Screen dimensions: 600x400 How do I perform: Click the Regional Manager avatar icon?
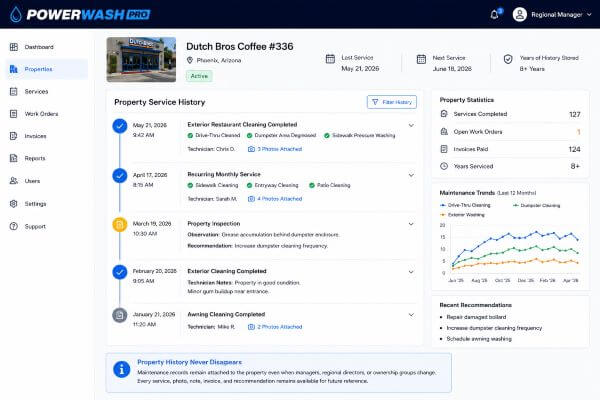coord(520,15)
